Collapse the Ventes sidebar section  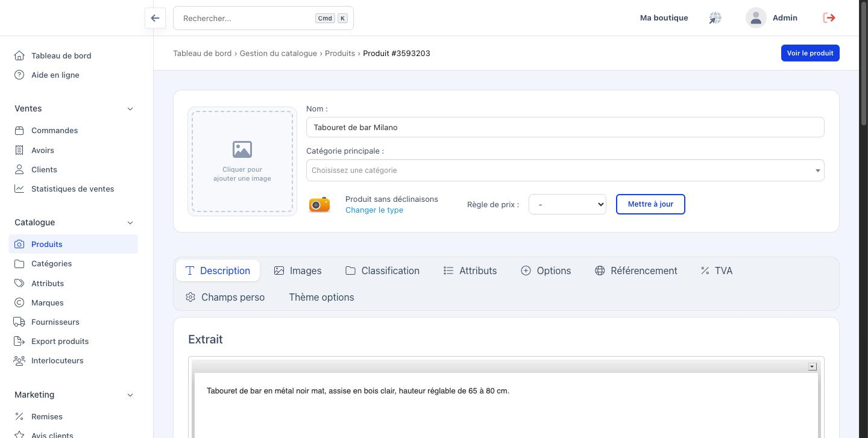point(130,108)
